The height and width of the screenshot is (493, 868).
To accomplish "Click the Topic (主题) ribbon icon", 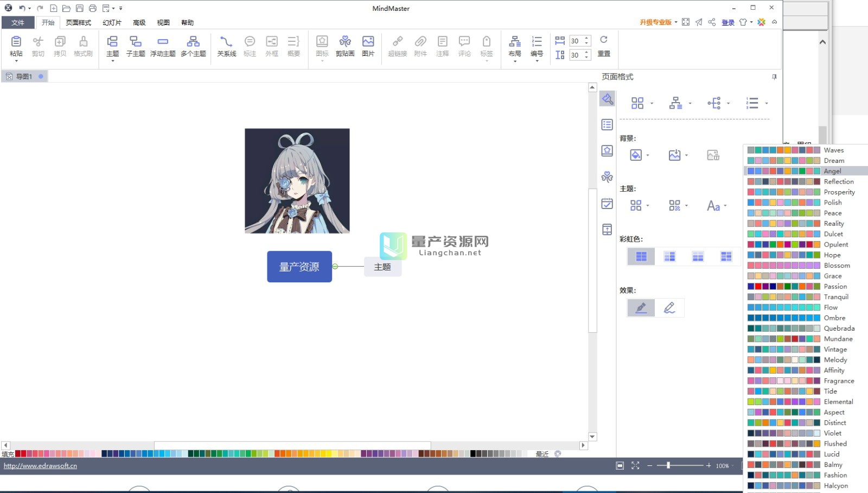I will 112,42.
